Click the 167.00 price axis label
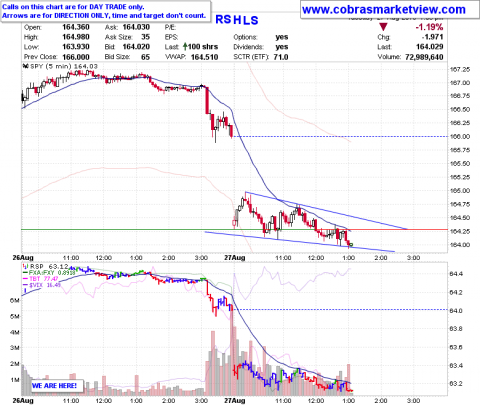The width and height of the screenshot is (480, 406). pyautogui.click(x=460, y=83)
